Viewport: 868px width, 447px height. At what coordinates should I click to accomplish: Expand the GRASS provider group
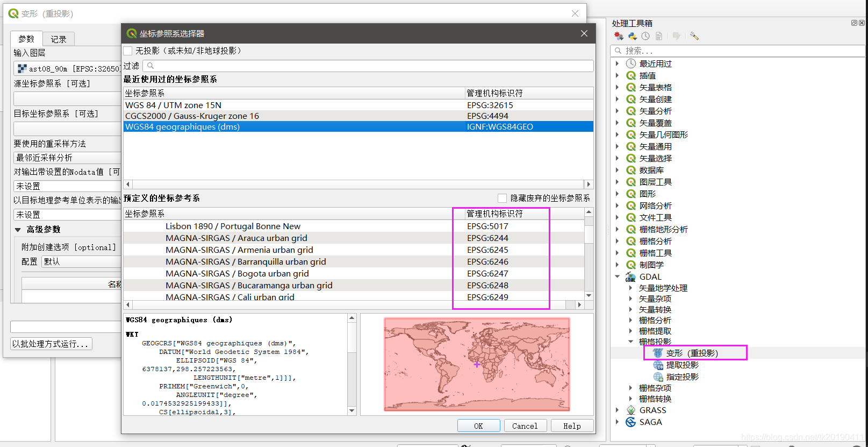(617, 410)
